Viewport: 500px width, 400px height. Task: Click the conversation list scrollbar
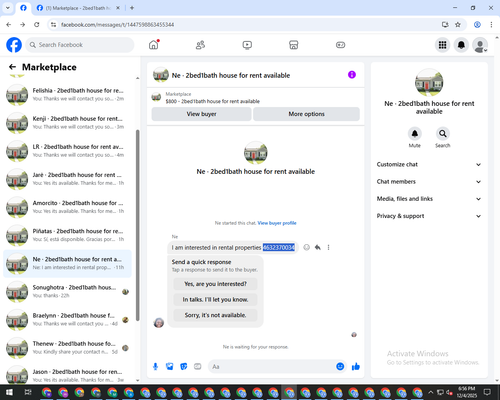coord(138,225)
